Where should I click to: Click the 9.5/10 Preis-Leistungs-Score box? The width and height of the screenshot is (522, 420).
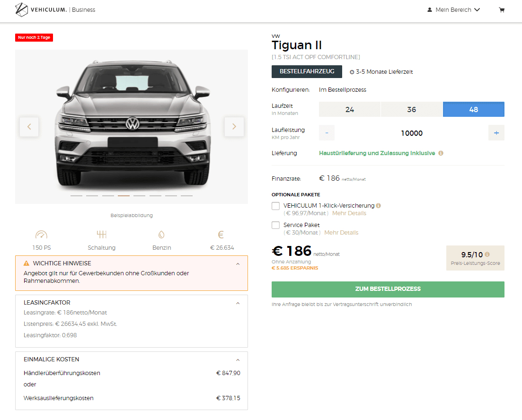[x=475, y=258]
